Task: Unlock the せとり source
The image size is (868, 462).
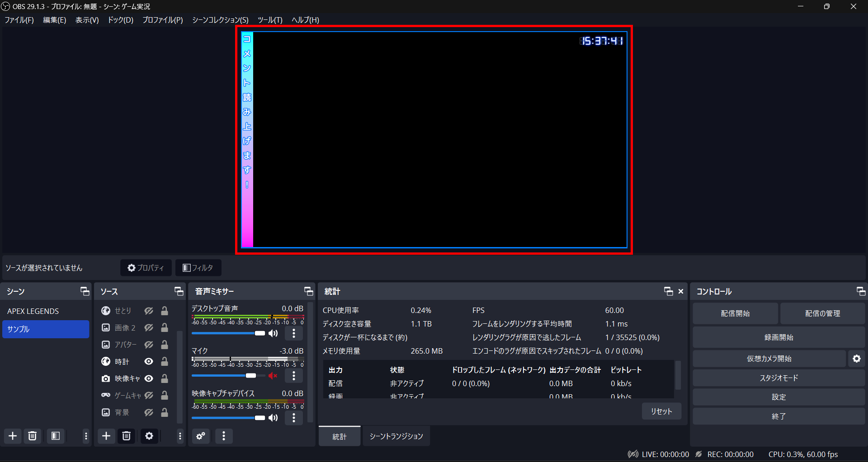Action: (165, 311)
